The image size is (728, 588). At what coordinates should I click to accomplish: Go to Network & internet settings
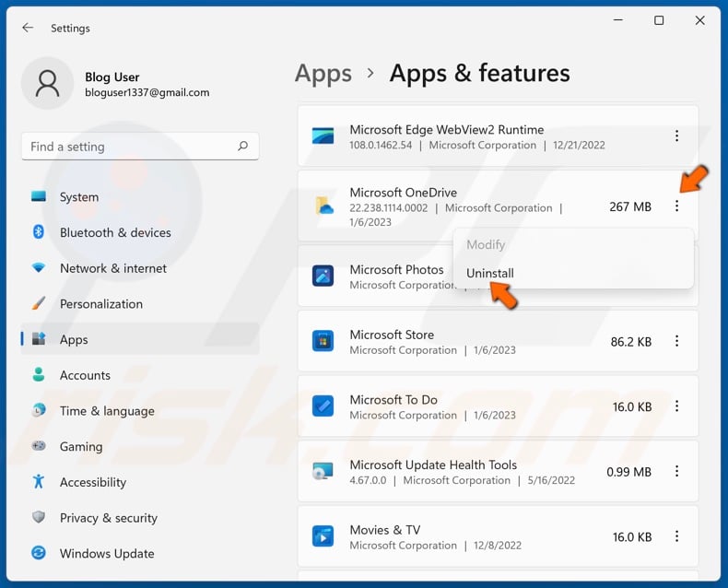tap(140, 268)
